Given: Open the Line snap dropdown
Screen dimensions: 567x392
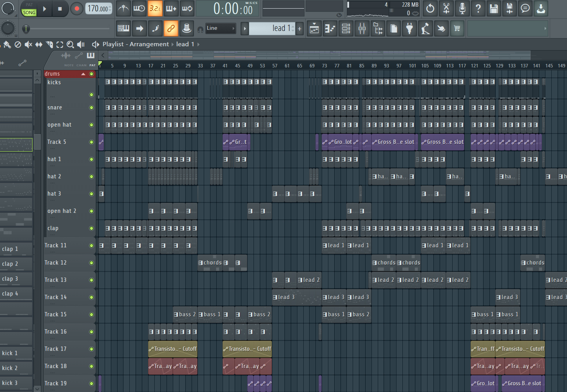Looking at the screenshot, I should tap(221, 28).
